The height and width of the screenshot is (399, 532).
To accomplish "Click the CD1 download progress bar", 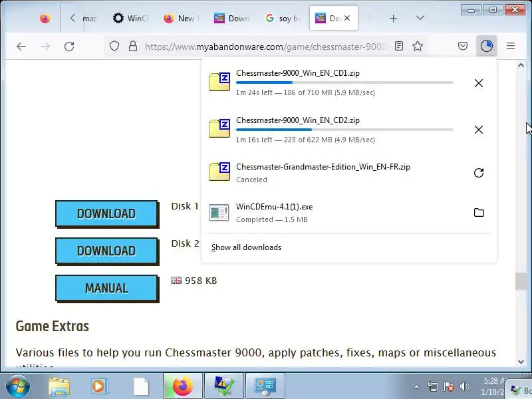I will pyautogui.click(x=344, y=82).
